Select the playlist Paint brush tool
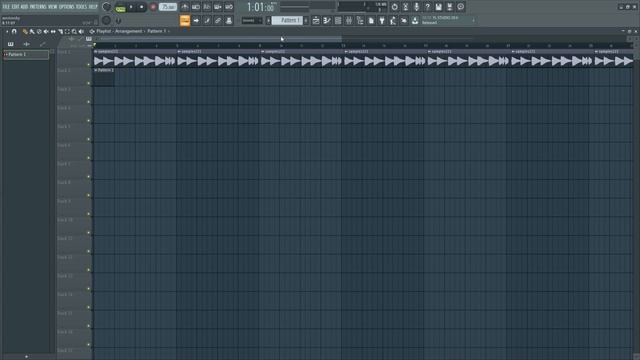The height and width of the screenshot is (360, 640). point(32,31)
